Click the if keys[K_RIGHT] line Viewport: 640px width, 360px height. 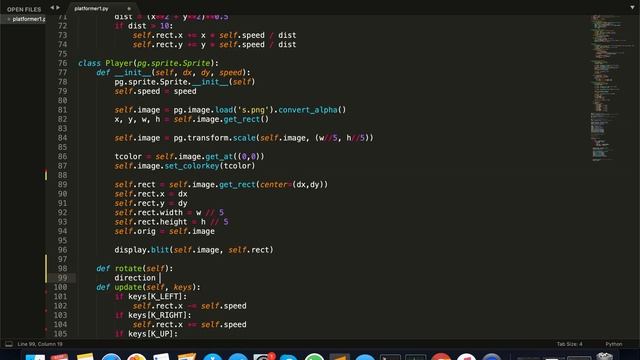click(153, 316)
